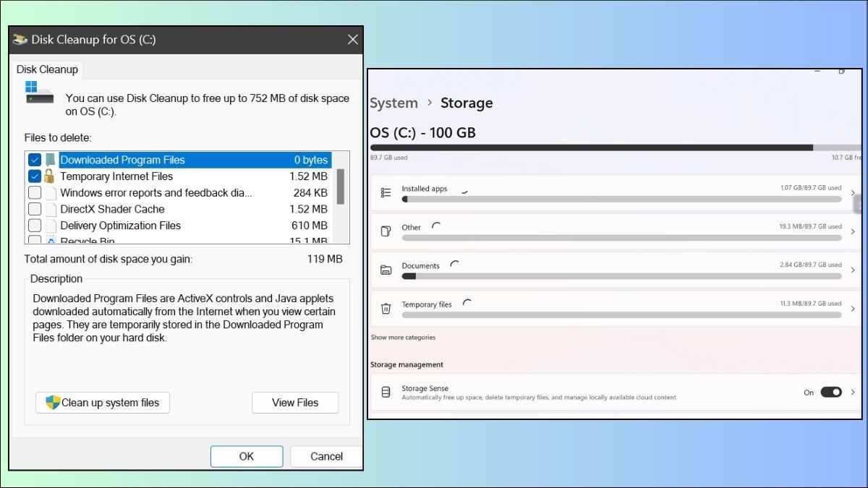
Task: Check DirectX Shader Cache checkbox
Action: (35, 209)
